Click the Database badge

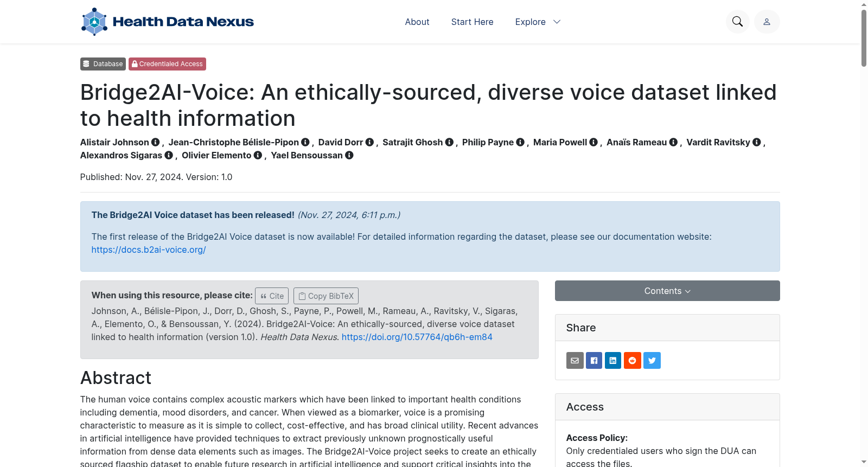pyautogui.click(x=103, y=64)
